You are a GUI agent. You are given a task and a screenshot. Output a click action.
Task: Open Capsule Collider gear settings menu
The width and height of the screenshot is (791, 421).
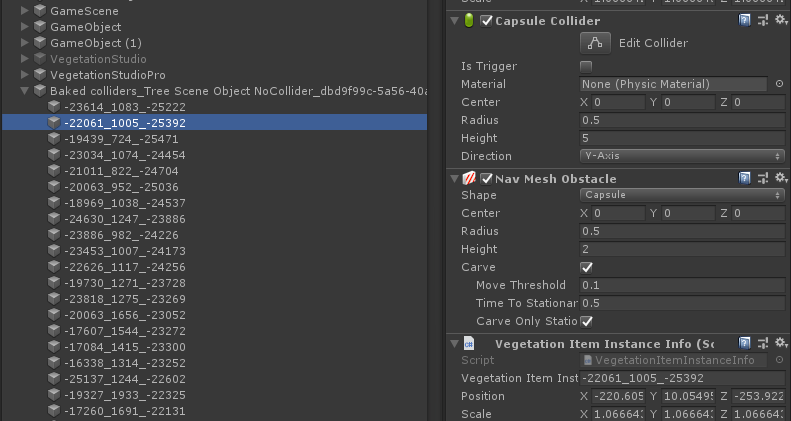(779, 20)
